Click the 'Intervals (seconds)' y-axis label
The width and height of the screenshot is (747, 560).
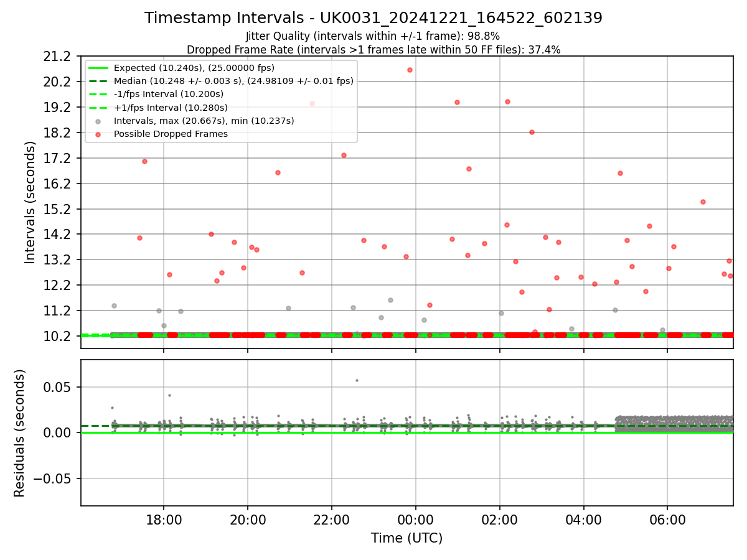pos(31,202)
